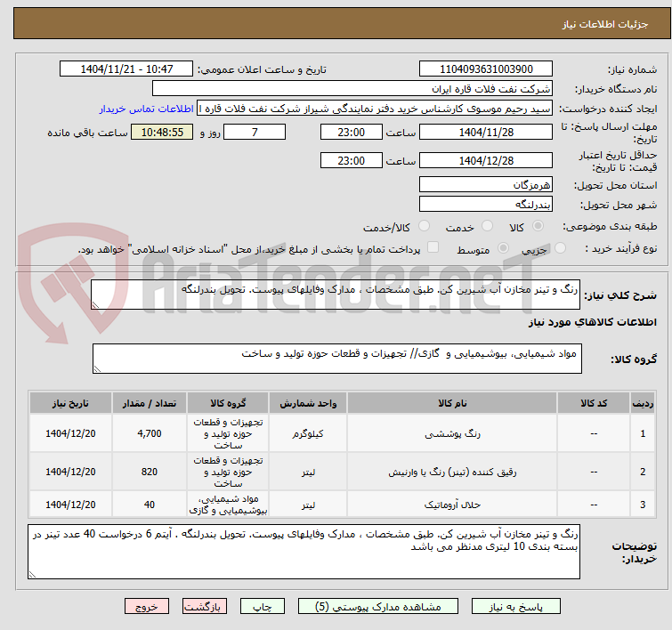
Task: Click the price validity time 23:00 field
Action: tap(351, 161)
